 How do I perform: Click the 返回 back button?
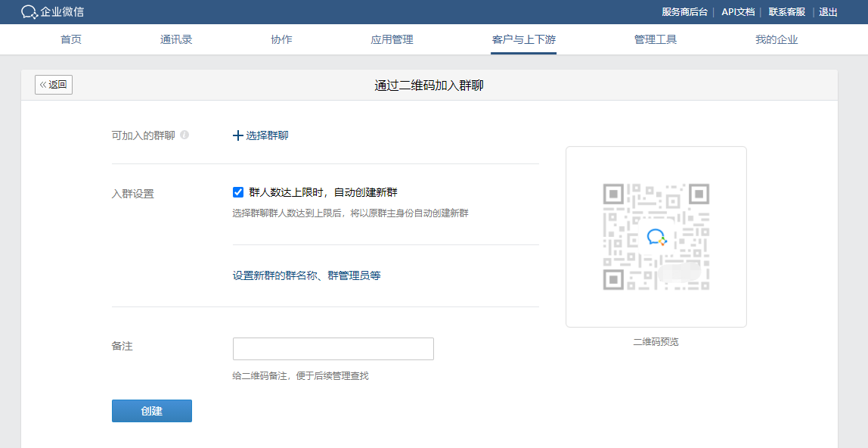(54, 85)
